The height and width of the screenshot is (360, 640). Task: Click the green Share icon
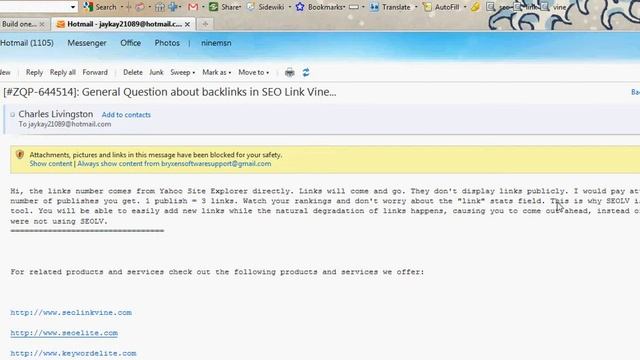213,7
